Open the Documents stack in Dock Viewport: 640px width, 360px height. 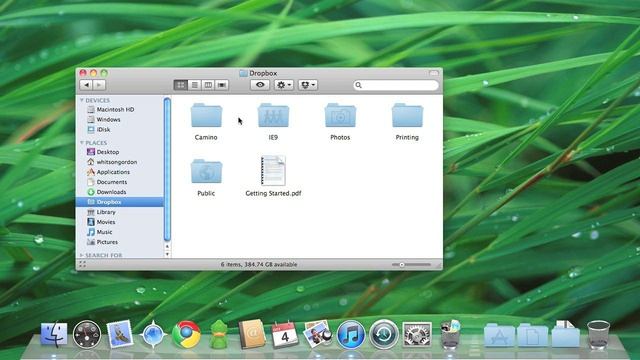(x=532, y=336)
